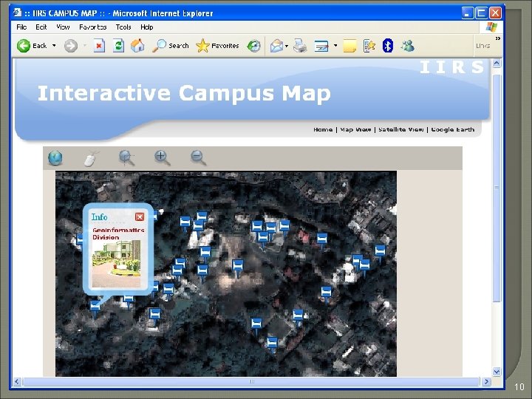532x399 pixels.
Task: Open the Favorites menu
Action: point(92,27)
